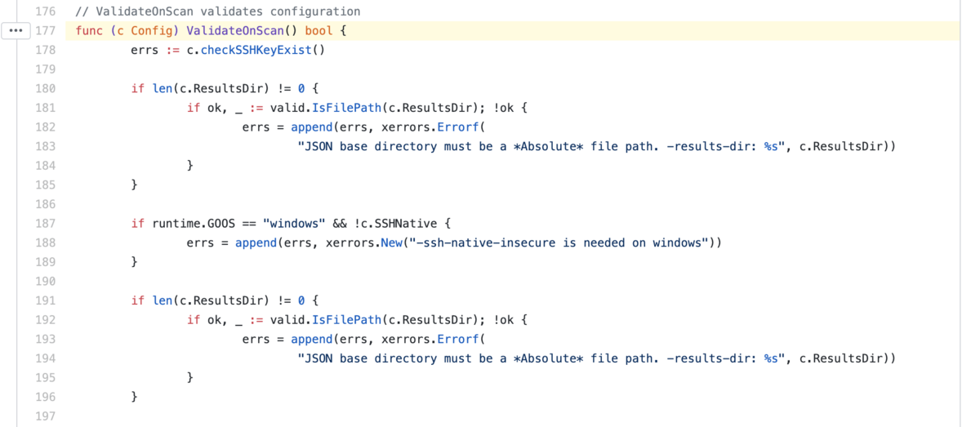This screenshot has width=980, height=427.
Task: Click the ValidateOnScan function name on line 177
Action: coord(234,31)
